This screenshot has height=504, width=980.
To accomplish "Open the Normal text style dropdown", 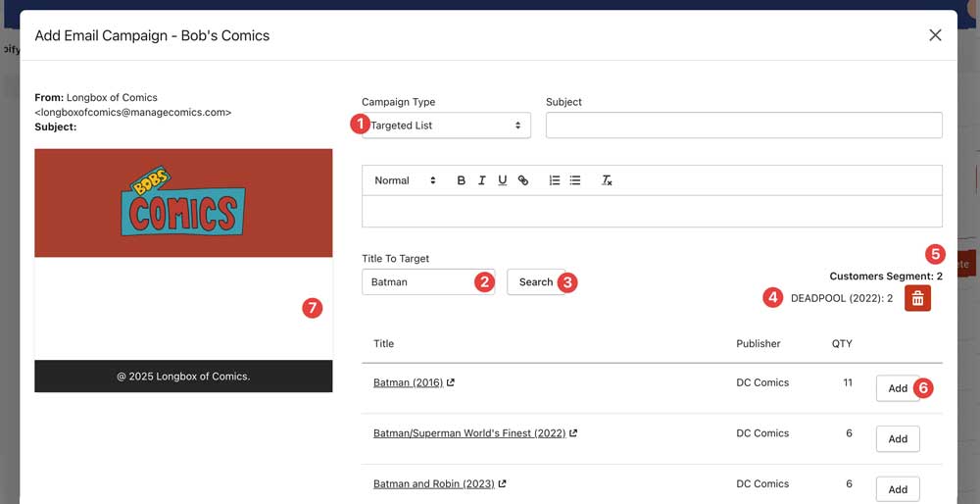I will point(405,180).
